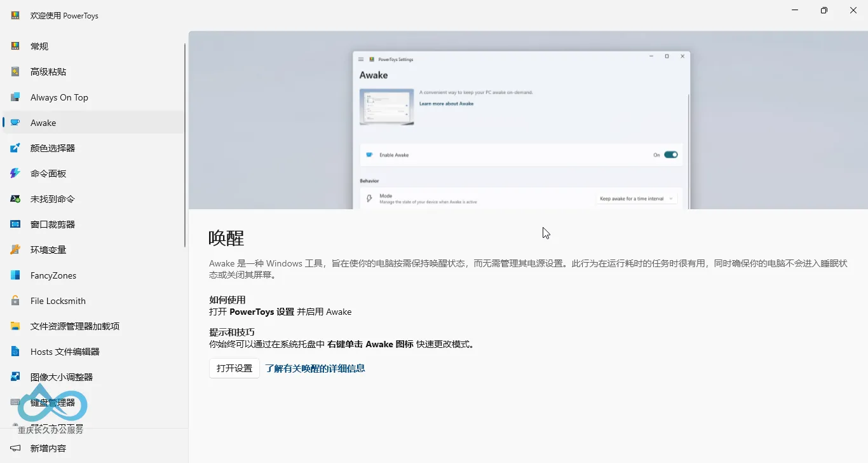Open 文件资源管理器加载项 entry

click(x=93, y=326)
